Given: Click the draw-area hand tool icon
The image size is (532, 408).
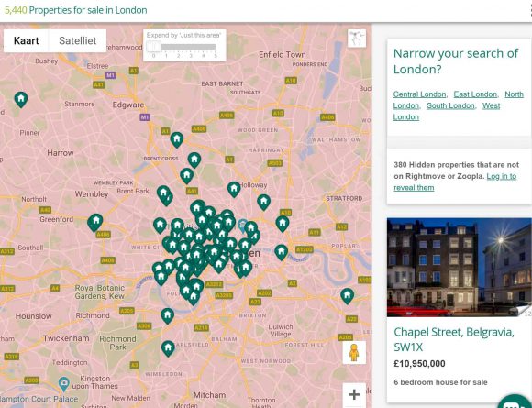Looking at the screenshot, I should pyautogui.click(x=357, y=38).
